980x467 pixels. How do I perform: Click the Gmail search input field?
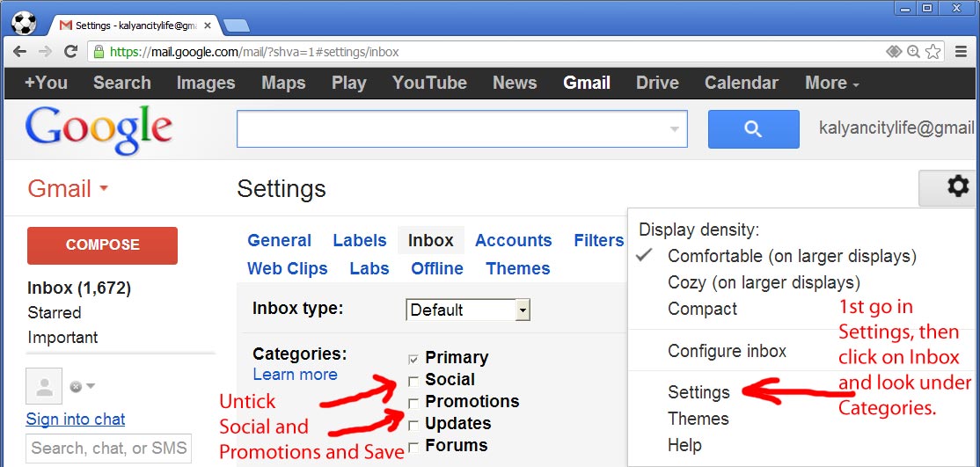coord(462,129)
